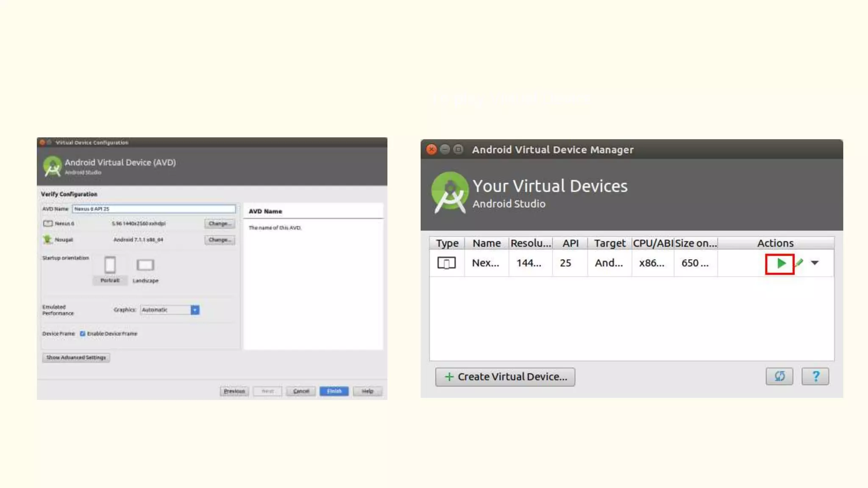Sort by Name column header

tap(487, 243)
